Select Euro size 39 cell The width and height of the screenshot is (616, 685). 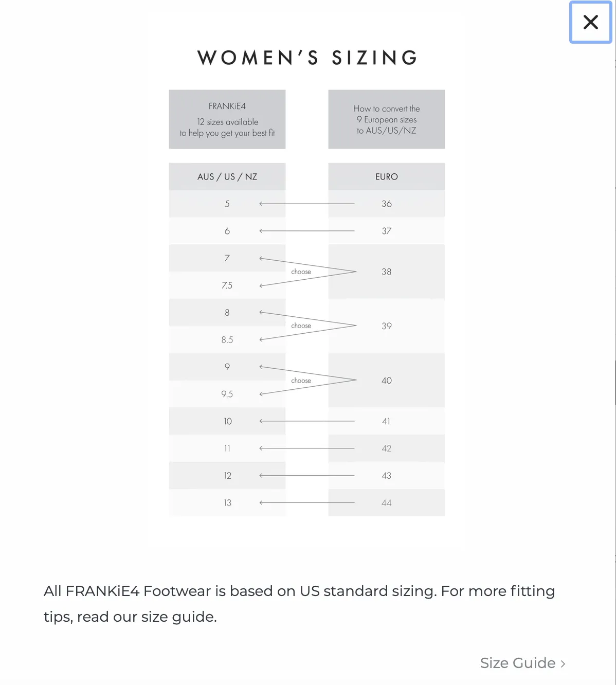(x=387, y=326)
